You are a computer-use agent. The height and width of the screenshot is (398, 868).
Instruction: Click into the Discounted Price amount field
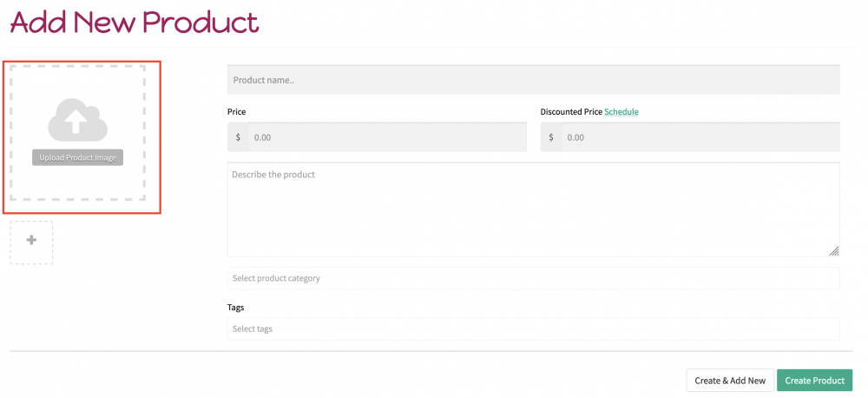[x=700, y=137]
